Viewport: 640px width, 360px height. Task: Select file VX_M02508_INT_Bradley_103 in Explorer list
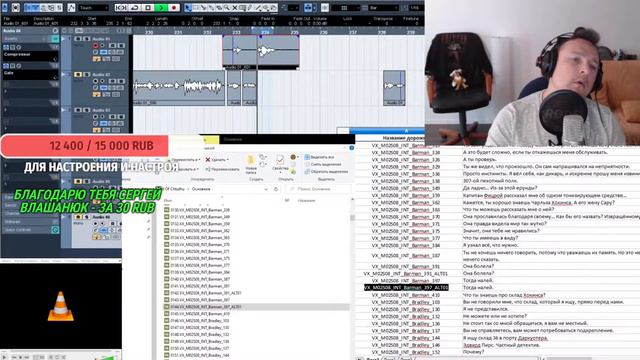pyautogui.click(x=197, y=321)
